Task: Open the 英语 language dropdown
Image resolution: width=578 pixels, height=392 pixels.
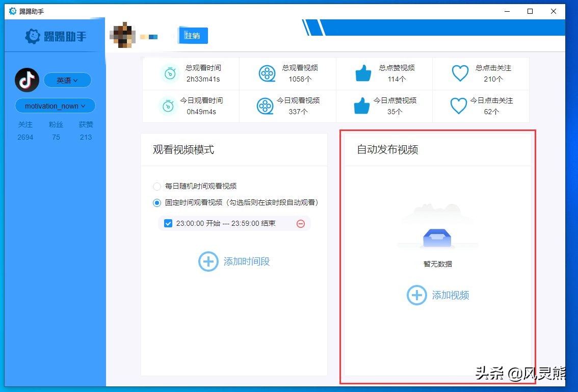Action: coord(67,80)
